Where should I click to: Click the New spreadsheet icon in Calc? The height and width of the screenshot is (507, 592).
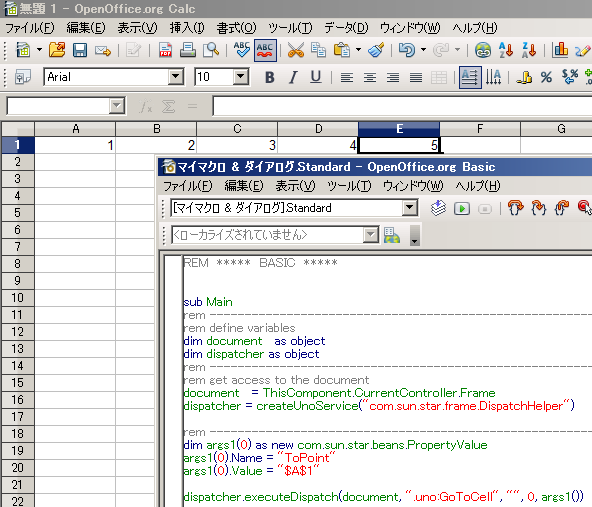tap(23, 50)
